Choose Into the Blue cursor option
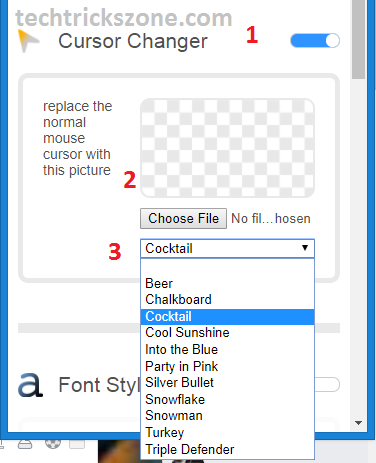This screenshot has height=463, width=376. [227, 349]
